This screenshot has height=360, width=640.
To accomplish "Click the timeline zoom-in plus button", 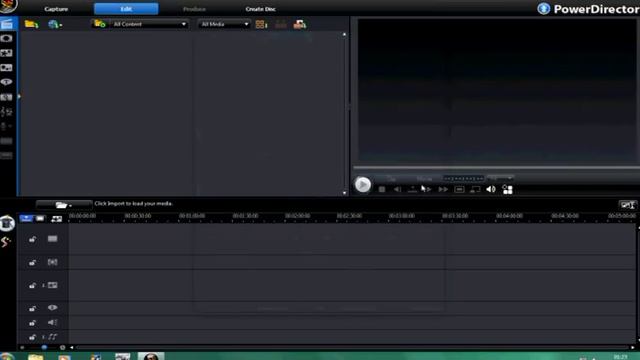I will pyautogui.click(x=62, y=347).
